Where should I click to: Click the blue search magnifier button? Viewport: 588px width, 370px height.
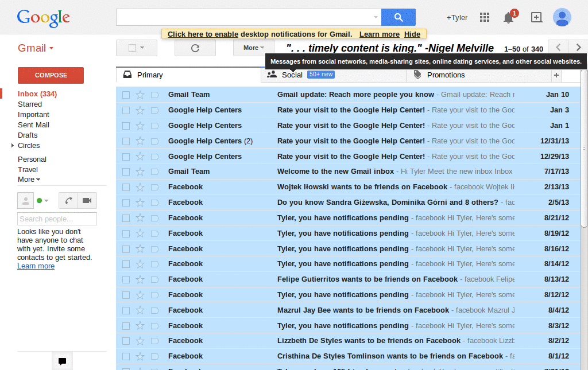[399, 17]
